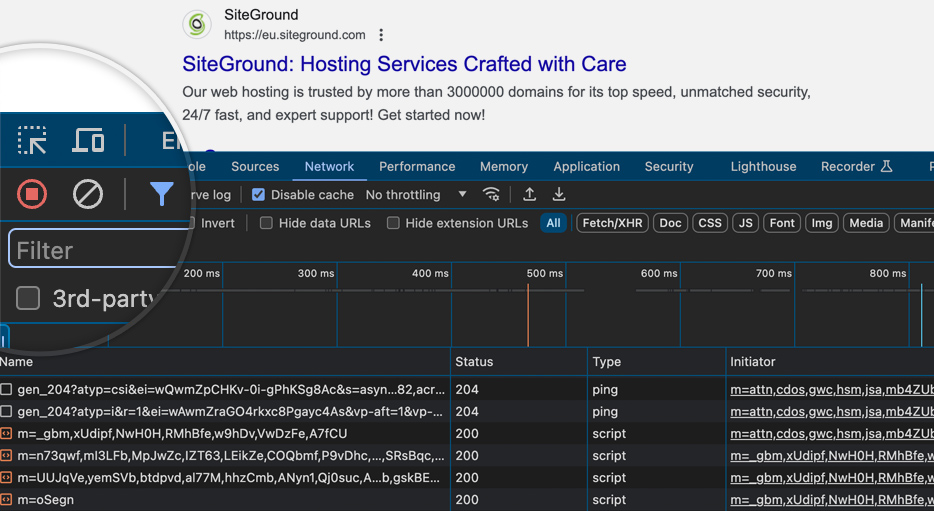Viewport: 934px width, 511px height.
Task: Uncheck Disable cache checkbox
Action: pyautogui.click(x=258, y=195)
